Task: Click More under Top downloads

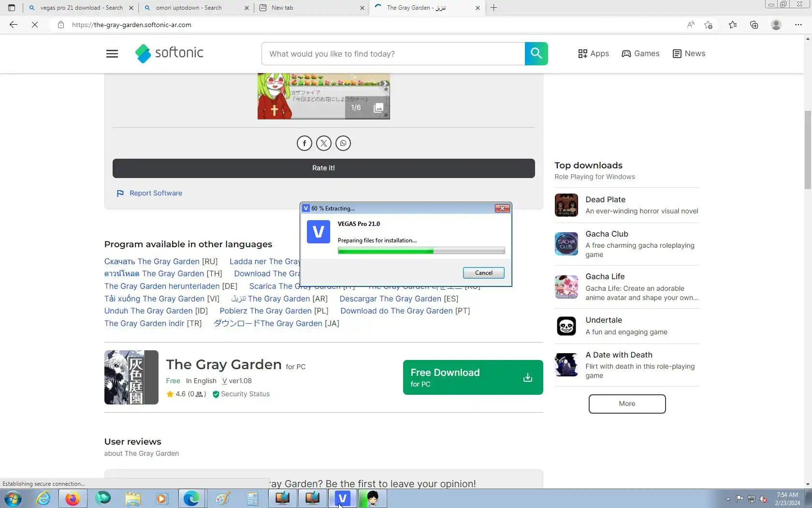Action: click(627, 403)
